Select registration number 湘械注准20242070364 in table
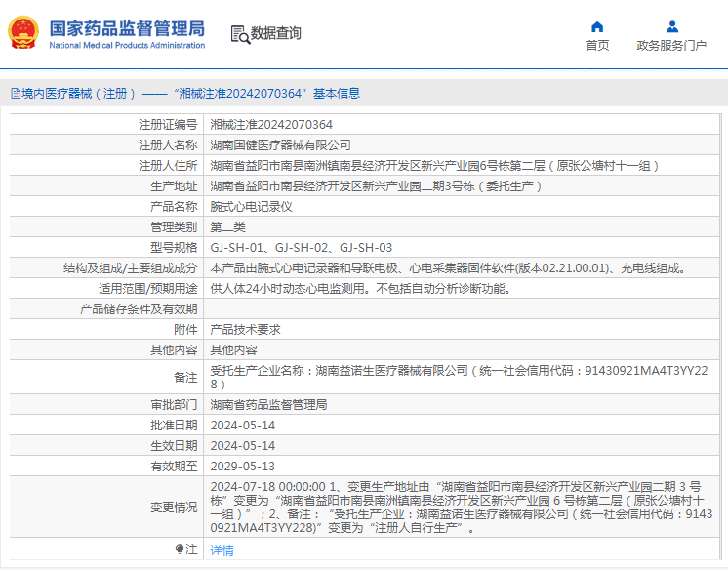 coord(271,125)
